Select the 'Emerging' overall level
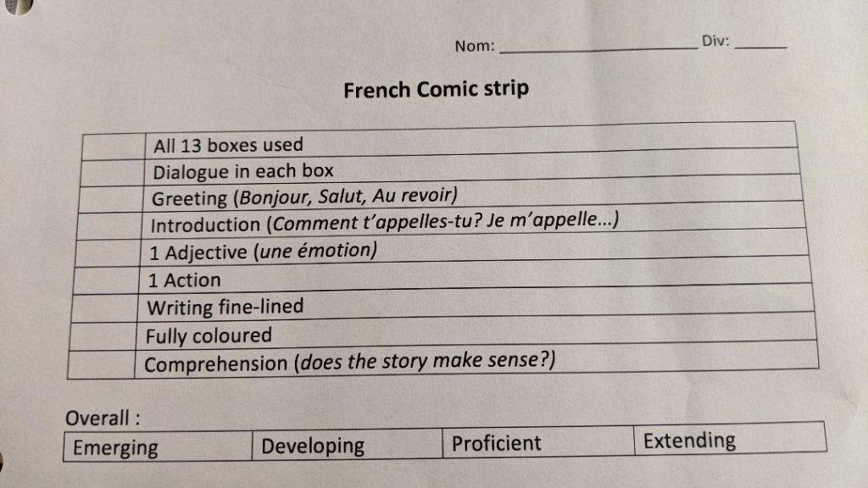The height and width of the screenshot is (488, 868). point(158,447)
